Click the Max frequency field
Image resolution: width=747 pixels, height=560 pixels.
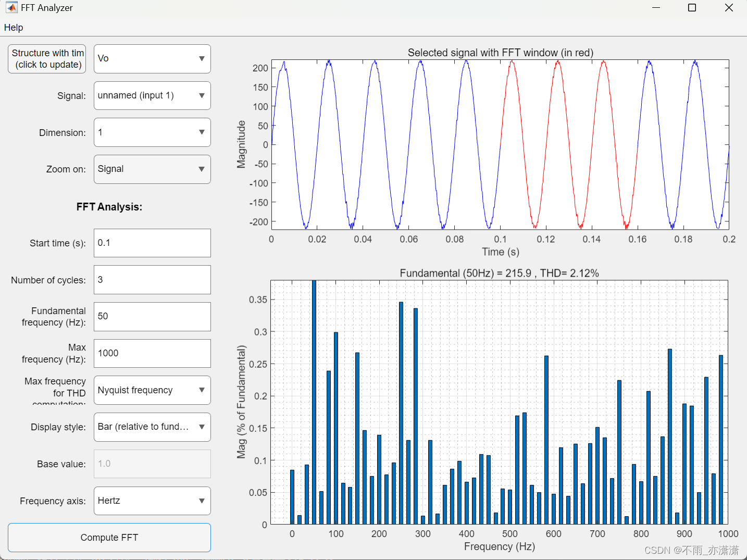(152, 353)
